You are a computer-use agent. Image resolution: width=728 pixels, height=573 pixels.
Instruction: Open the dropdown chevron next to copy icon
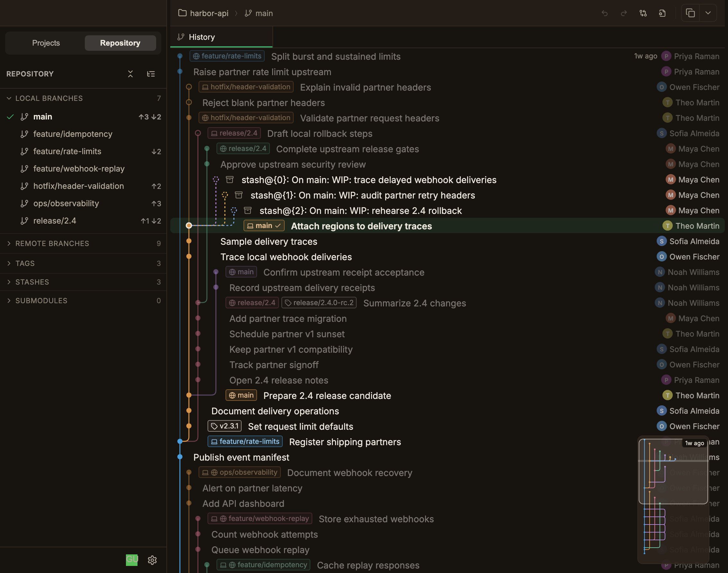[708, 13]
